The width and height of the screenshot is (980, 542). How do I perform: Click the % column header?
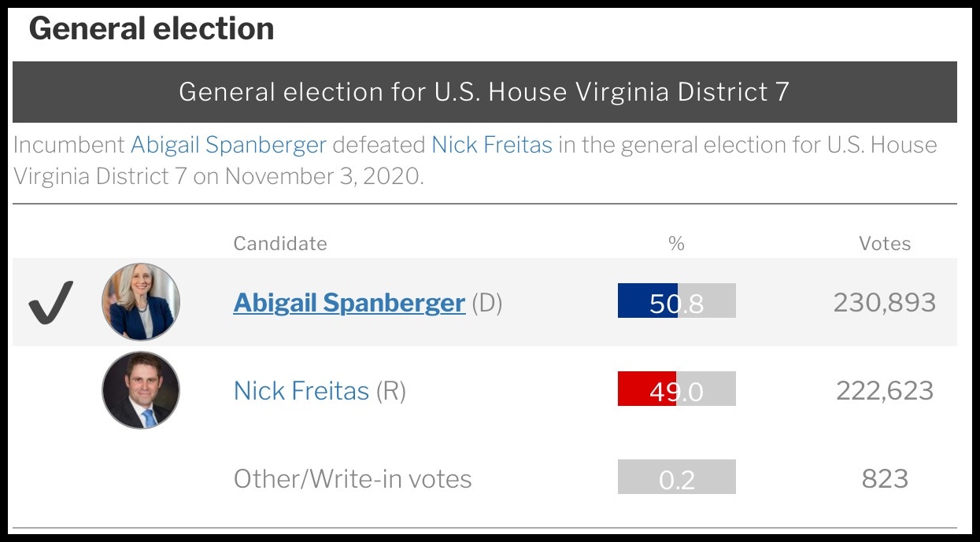click(x=676, y=244)
